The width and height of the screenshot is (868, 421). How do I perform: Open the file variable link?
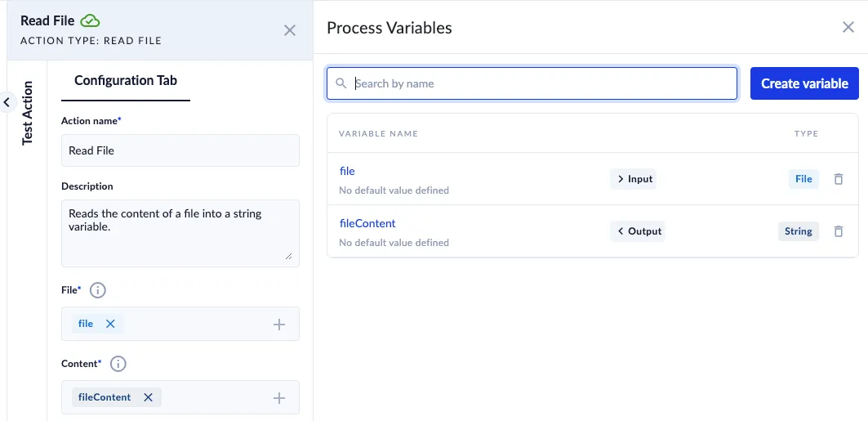[x=347, y=171]
